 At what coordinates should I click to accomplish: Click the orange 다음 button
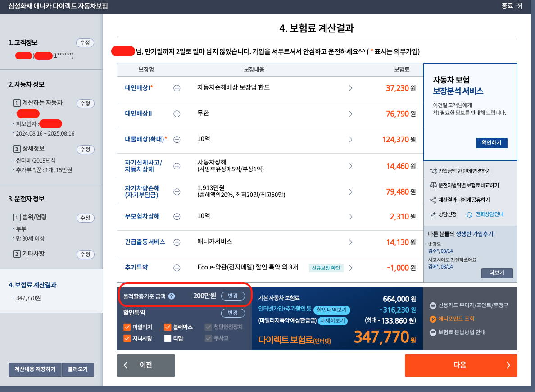[x=461, y=365]
